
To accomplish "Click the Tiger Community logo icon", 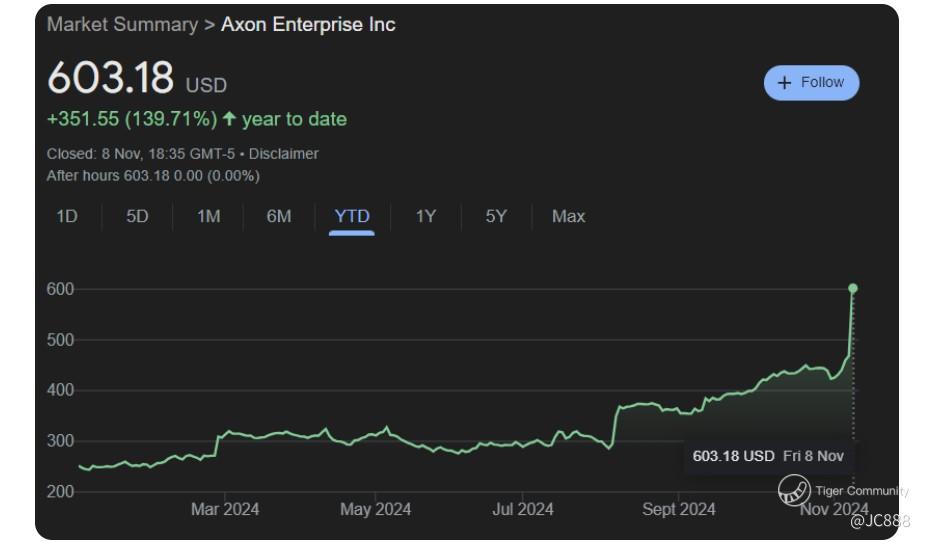I will click(794, 491).
